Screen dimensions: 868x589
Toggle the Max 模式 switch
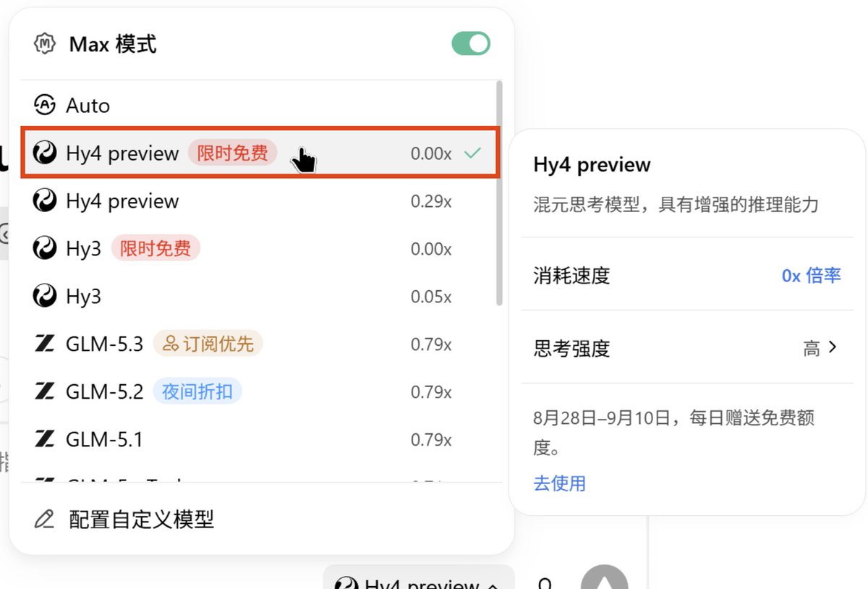(x=471, y=43)
